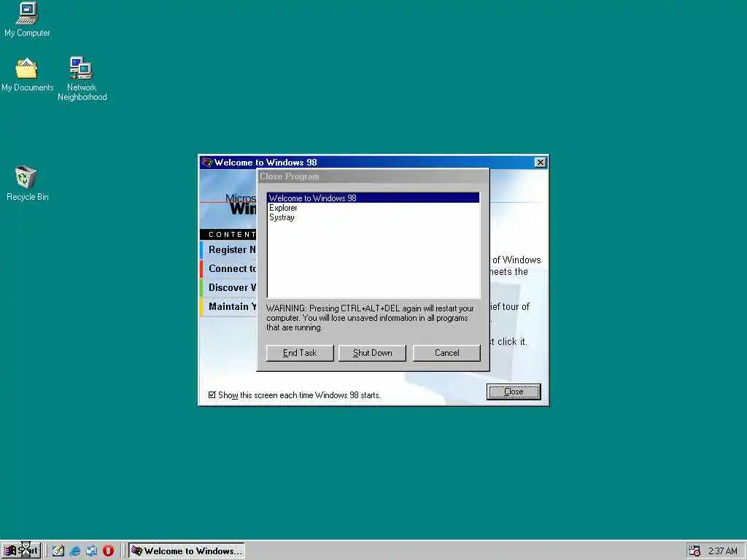
Task: Select Connect to the Internet contents item
Action: pyautogui.click(x=228, y=268)
